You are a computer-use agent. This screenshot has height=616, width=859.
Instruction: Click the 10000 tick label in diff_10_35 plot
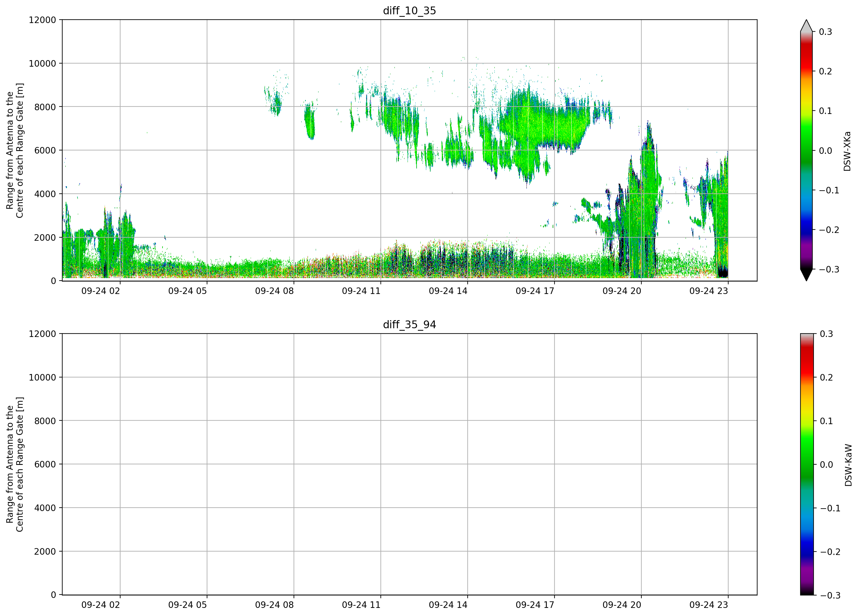42,63
